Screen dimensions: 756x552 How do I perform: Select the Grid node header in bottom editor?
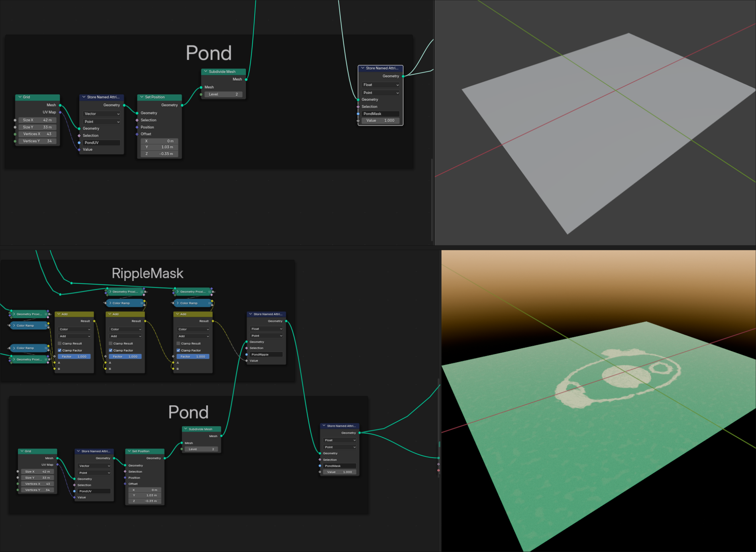37,451
